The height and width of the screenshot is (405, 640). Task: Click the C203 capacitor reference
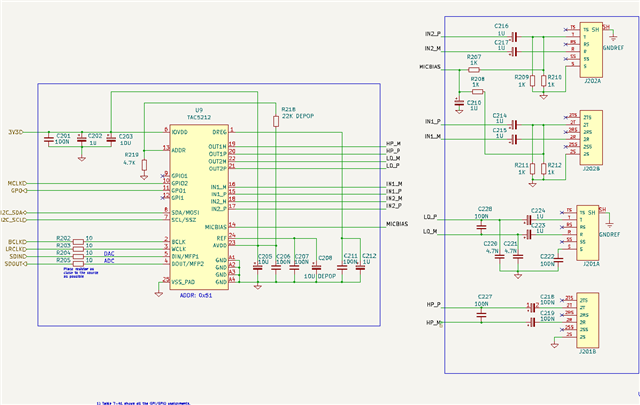click(x=126, y=136)
